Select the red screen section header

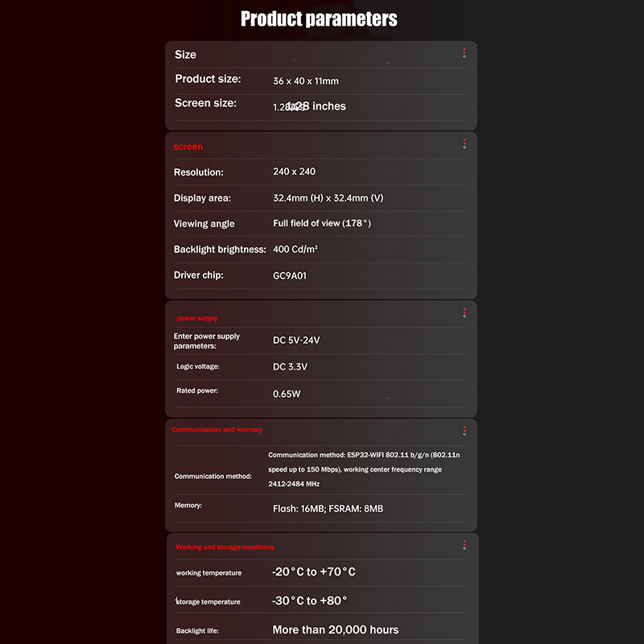[x=188, y=147]
